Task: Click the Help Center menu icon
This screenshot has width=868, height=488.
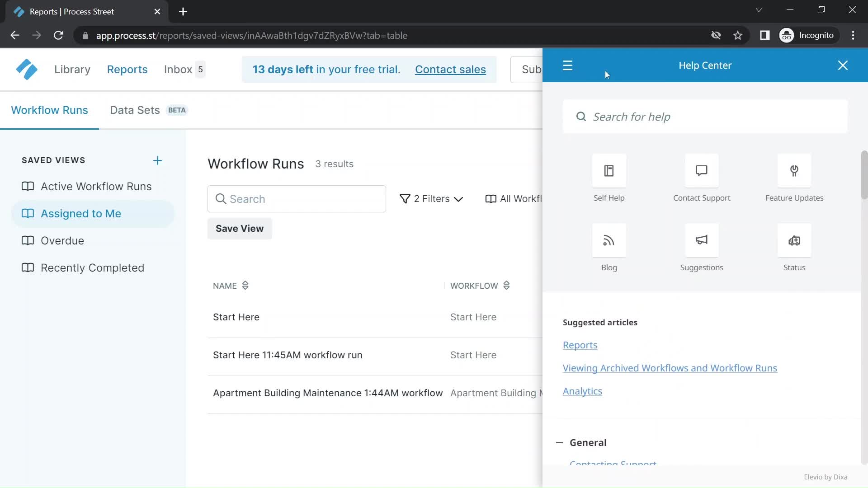Action: tap(567, 65)
